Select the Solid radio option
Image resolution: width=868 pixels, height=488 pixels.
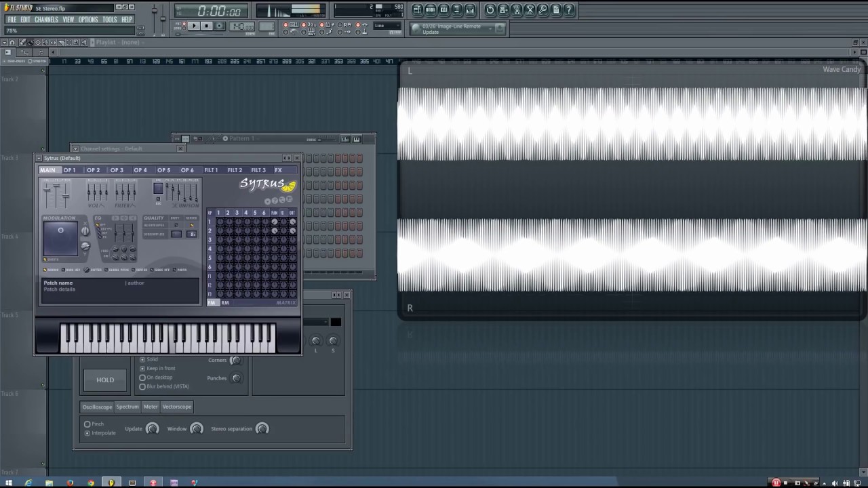click(149, 359)
